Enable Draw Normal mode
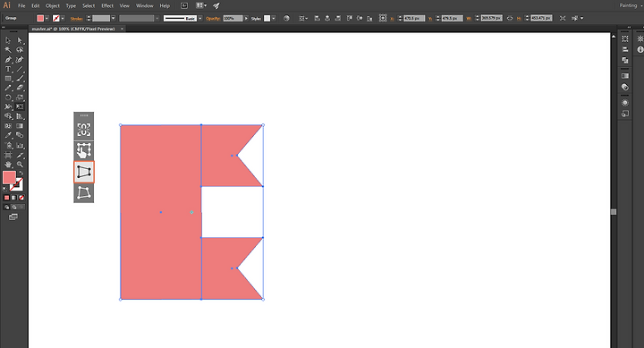Image resolution: width=644 pixels, height=348 pixels. pyautogui.click(x=6, y=207)
